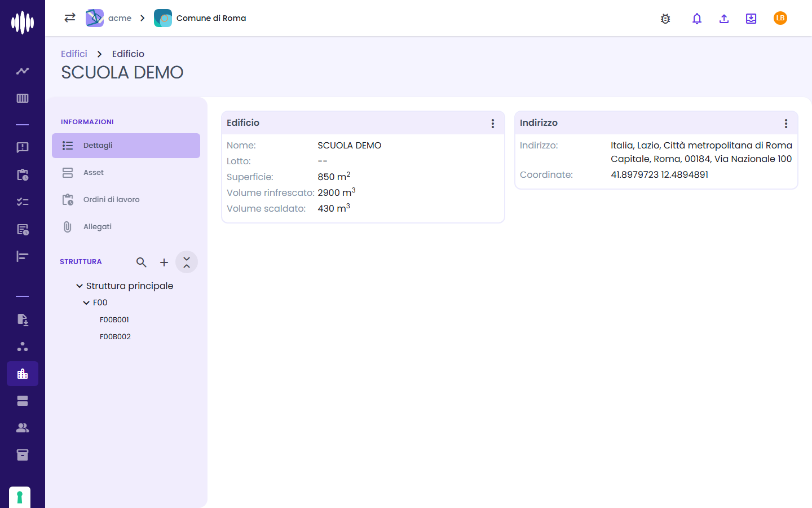
Task: Collapse the F00 tree node
Action: coord(86,303)
